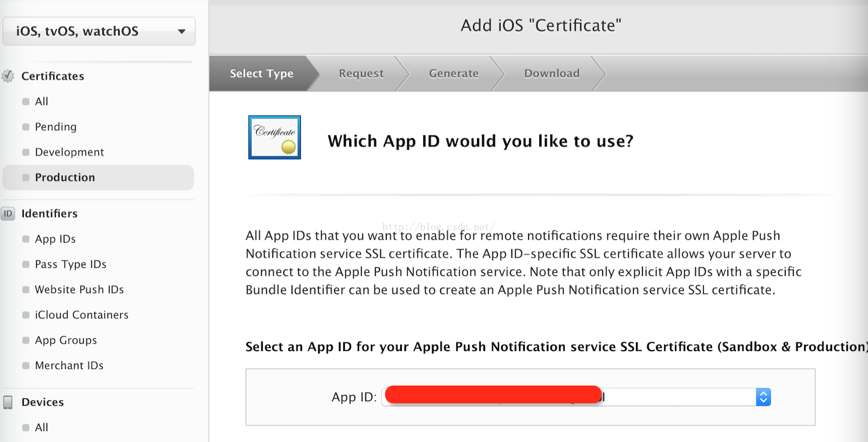Open Development certificates list
Screen dimensions: 868x442
[69, 152]
